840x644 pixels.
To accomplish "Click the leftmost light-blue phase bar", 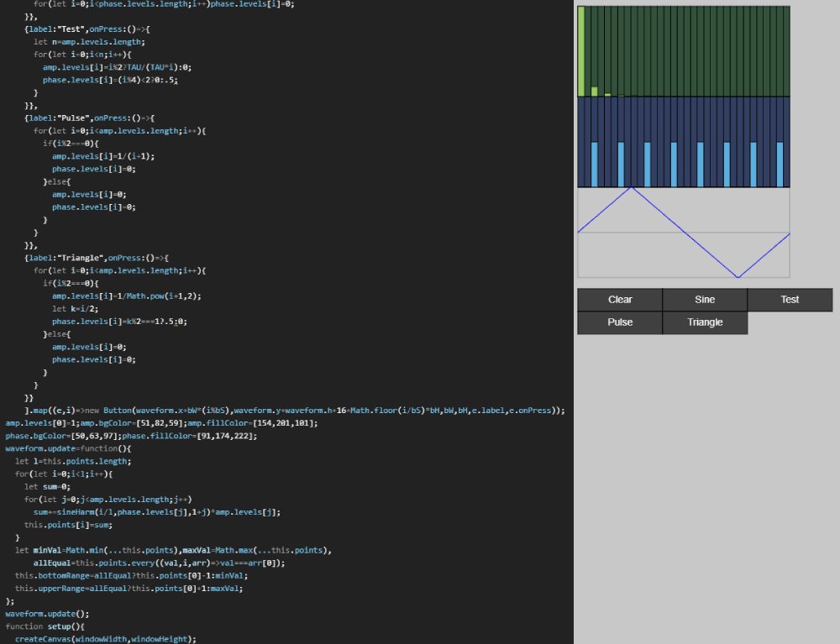I will click(595, 164).
